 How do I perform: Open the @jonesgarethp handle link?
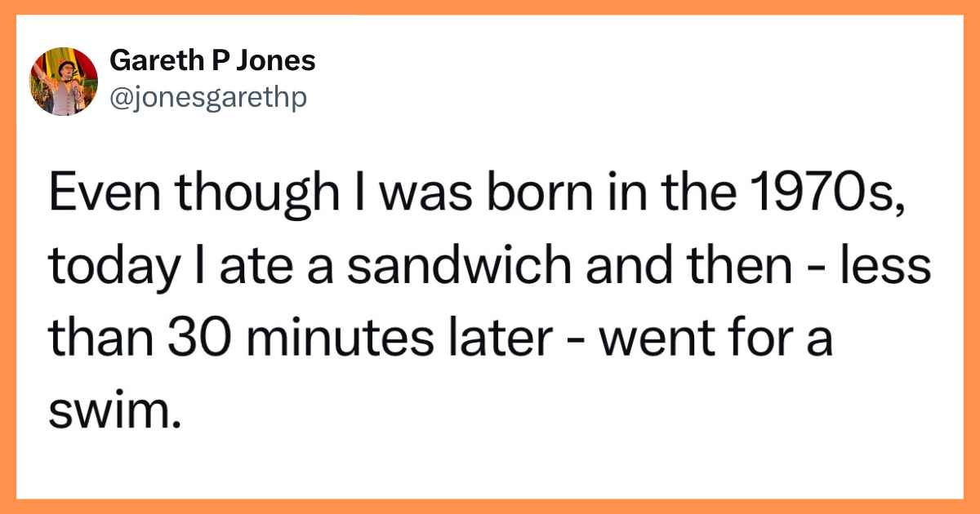208,99
